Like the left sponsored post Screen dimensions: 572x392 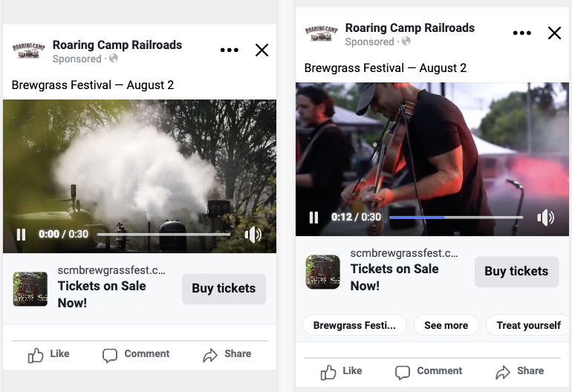[48, 354]
